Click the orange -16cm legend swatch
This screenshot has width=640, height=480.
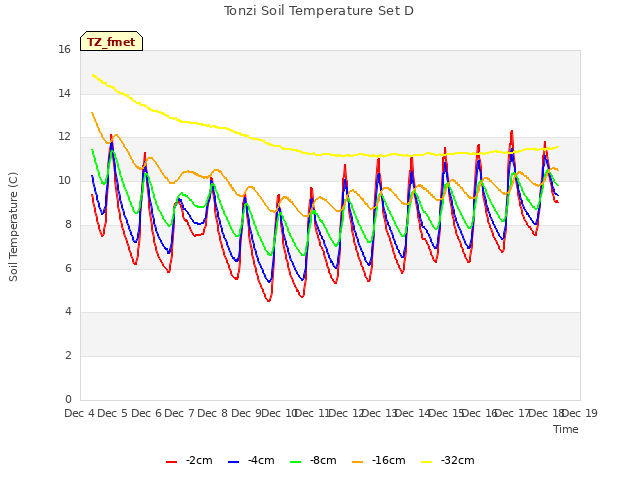click(x=358, y=462)
